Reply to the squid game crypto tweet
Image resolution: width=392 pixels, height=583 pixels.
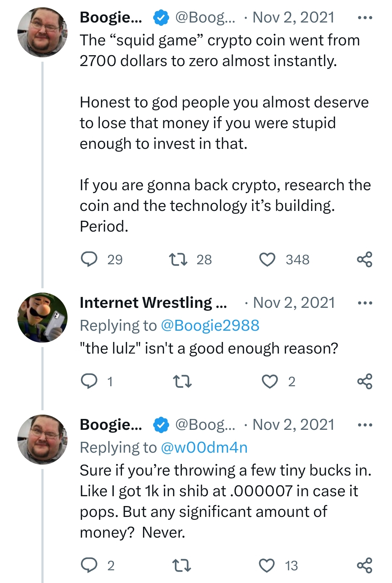[x=89, y=260]
